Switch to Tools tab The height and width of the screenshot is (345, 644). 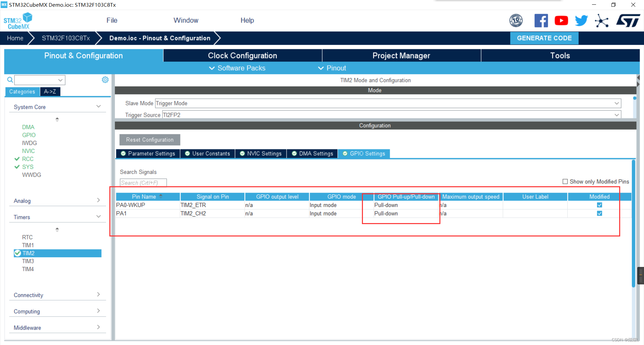(x=560, y=56)
